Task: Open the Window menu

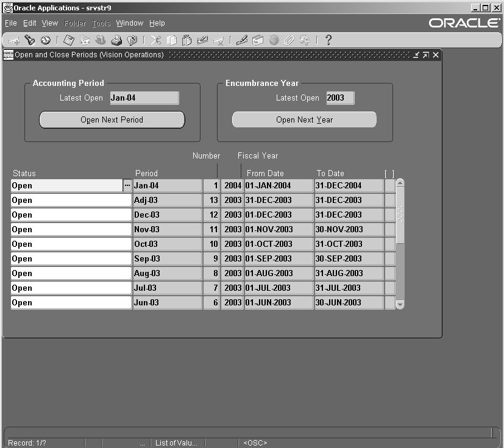Action: [130, 23]
